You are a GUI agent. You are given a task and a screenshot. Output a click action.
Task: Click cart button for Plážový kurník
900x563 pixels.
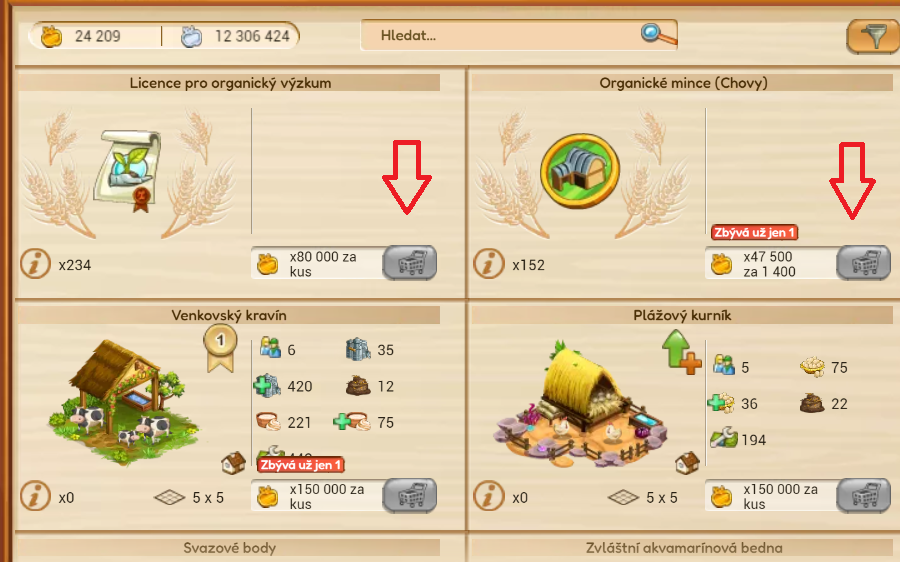pos(863,495)
